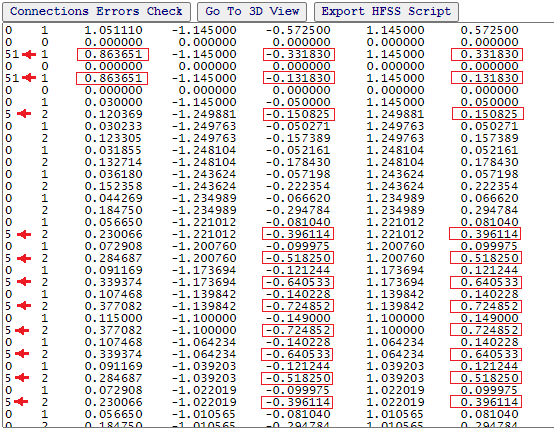Screen dimensions: 554x430
Task: Select the value 1.051110 in first row
Action: tap(113, 30)
